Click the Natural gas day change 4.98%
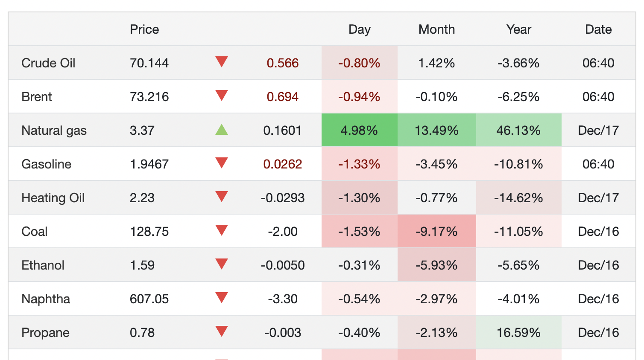The height and width of the screenshot is (360, 644). click(359, 131)
